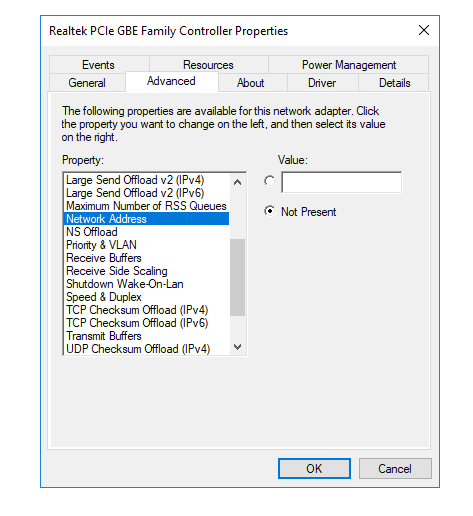Open the Resources tab
The image size is (473, 516).
(x=209, y=65)
